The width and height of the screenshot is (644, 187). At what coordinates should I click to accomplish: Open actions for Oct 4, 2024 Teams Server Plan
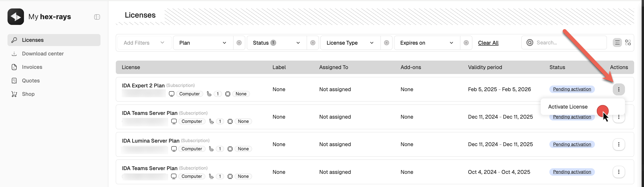pyautogui.click(x=619, y=172)
